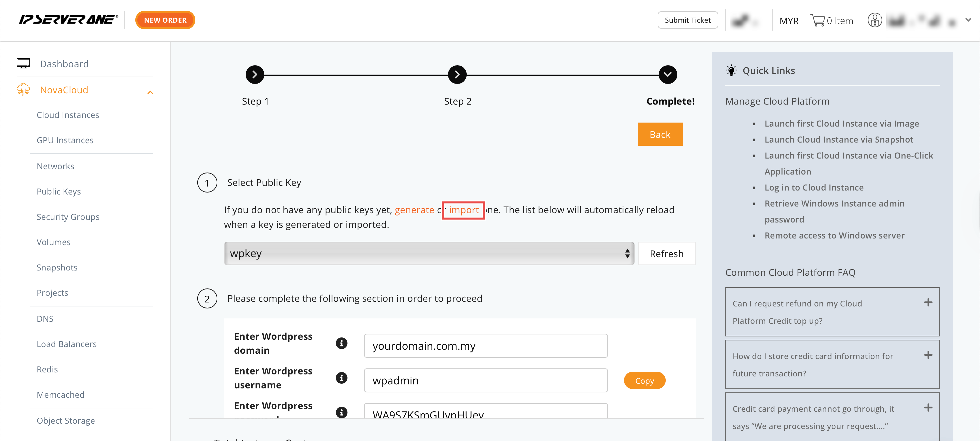980x441 pixels.
Task: Collapse the NovaCloud menu chevron
Action: pyautogui.click(x=150, y=92)
